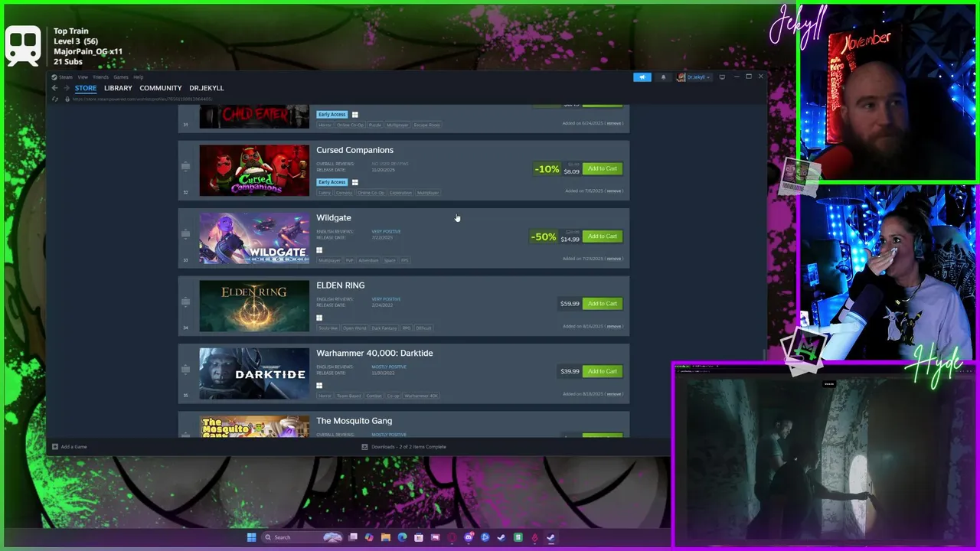Image resolution: width=980 pixels, height=551 pixels.
Task: Remove Wildgate from the wishlist
Action: pos(613,259)
